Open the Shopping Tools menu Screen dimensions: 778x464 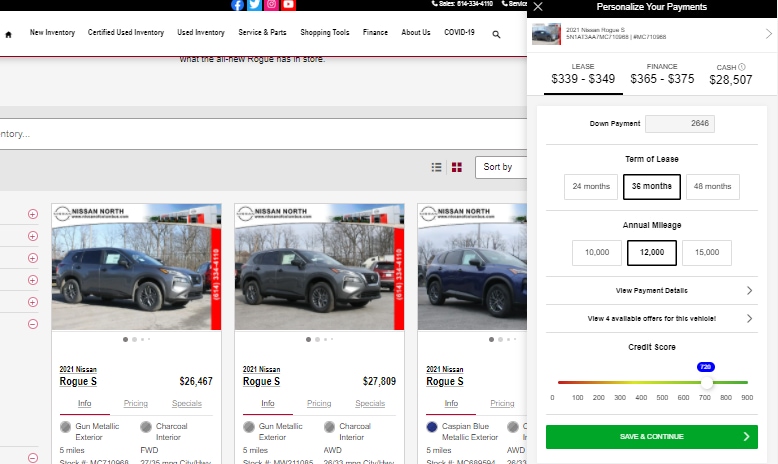point(324,32)
